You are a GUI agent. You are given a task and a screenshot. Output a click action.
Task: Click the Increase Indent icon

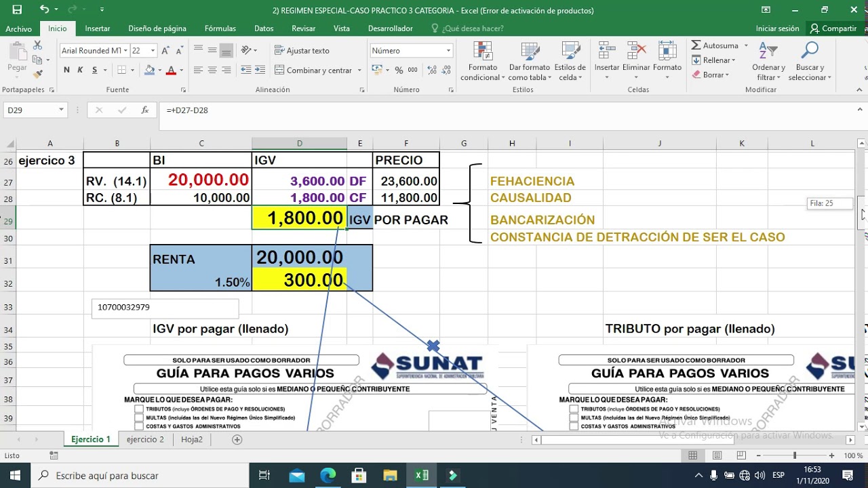(260, 70)
